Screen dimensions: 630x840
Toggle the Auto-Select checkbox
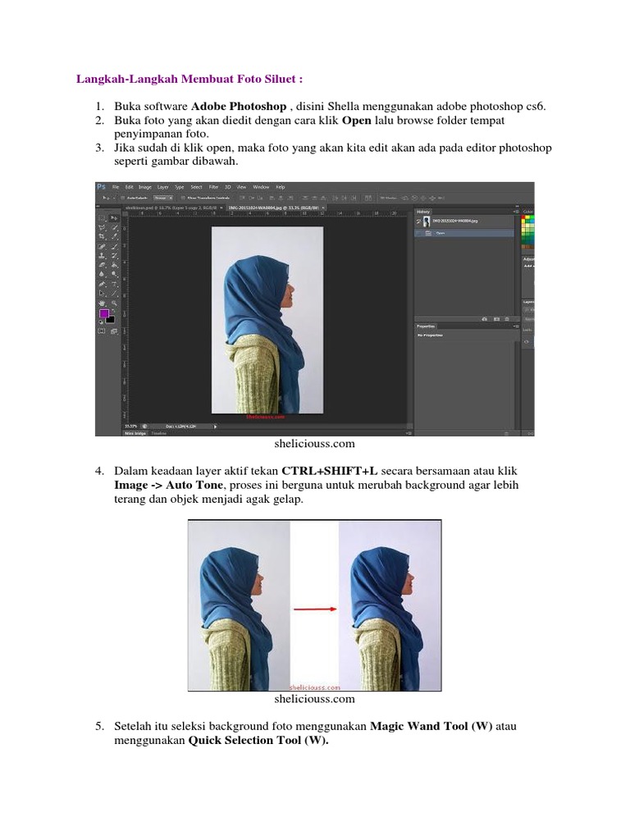(123, 198)
